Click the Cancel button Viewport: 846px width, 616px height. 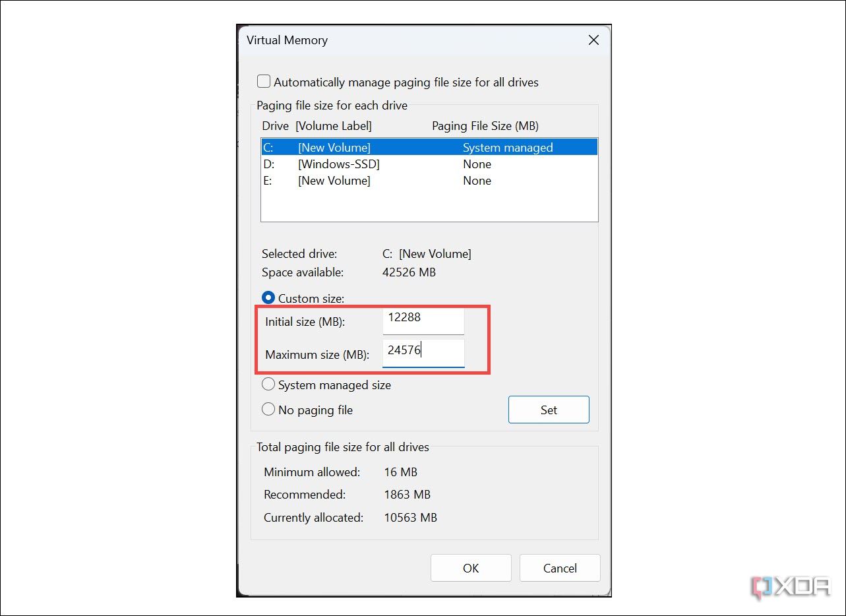click(560, 568)
